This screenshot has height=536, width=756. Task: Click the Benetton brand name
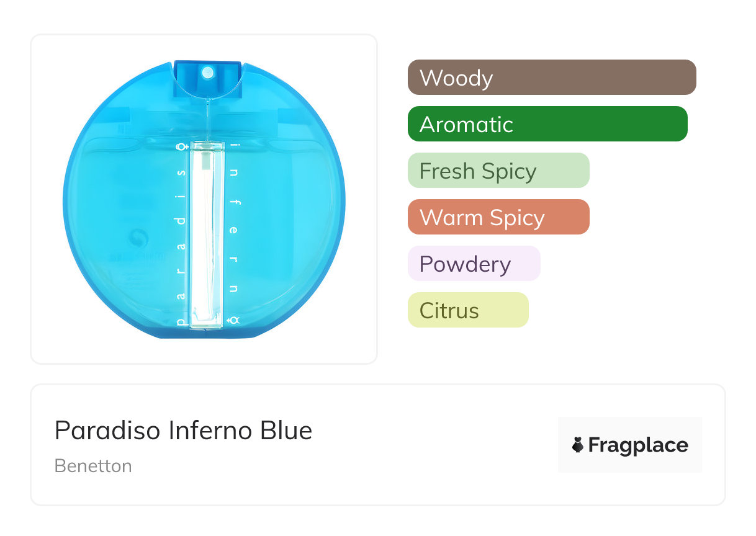[93, 466]
